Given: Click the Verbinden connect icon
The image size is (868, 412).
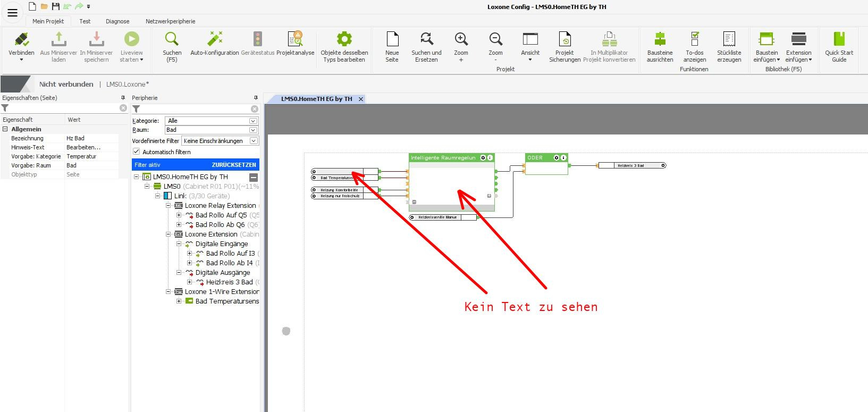Looking at the screenshot, I should click(x=21, y=39).
